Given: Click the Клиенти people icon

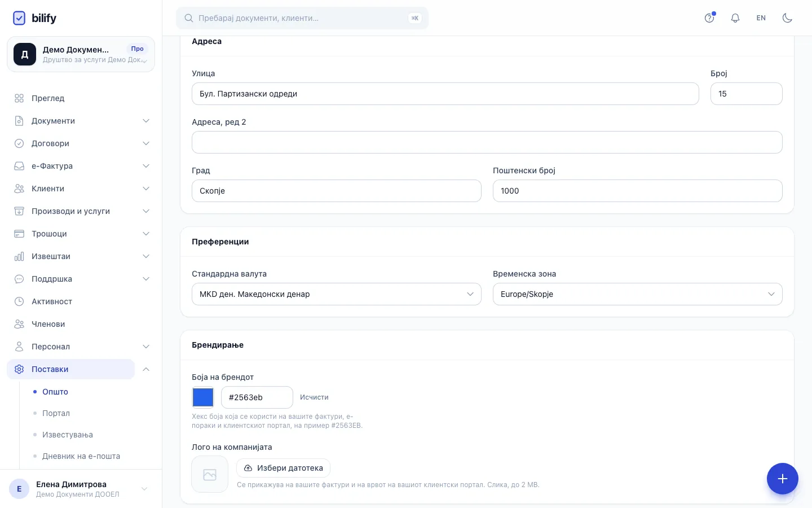Looking at the screenshot, I should (x=19, y=189).
